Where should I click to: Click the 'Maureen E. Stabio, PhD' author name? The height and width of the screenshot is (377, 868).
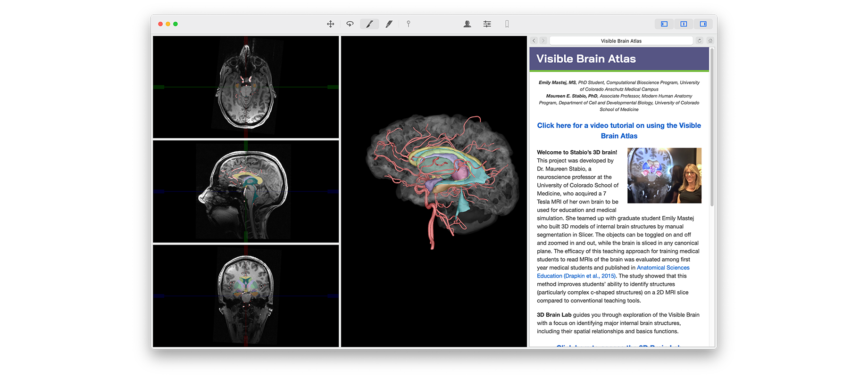572,96
